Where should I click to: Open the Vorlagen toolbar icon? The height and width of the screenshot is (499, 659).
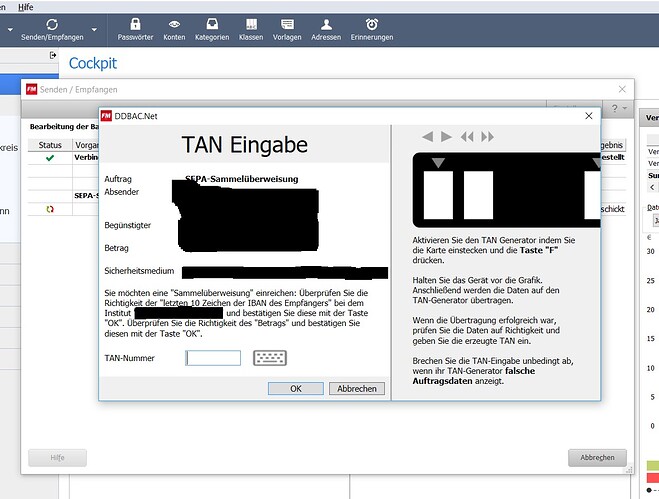287,24
